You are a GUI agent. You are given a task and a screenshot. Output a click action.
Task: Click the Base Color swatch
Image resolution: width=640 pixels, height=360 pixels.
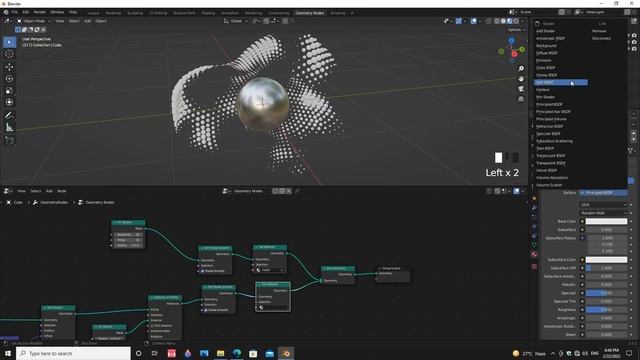(606, 221)
